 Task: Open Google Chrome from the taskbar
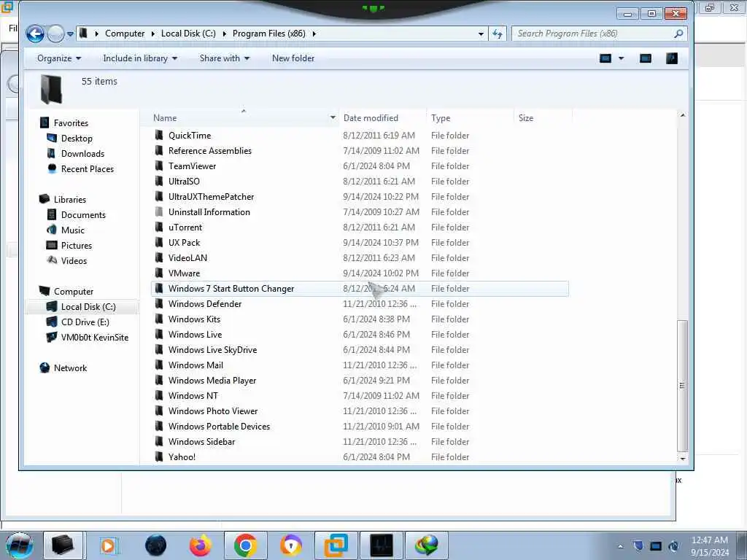click(x=245, y=545)
